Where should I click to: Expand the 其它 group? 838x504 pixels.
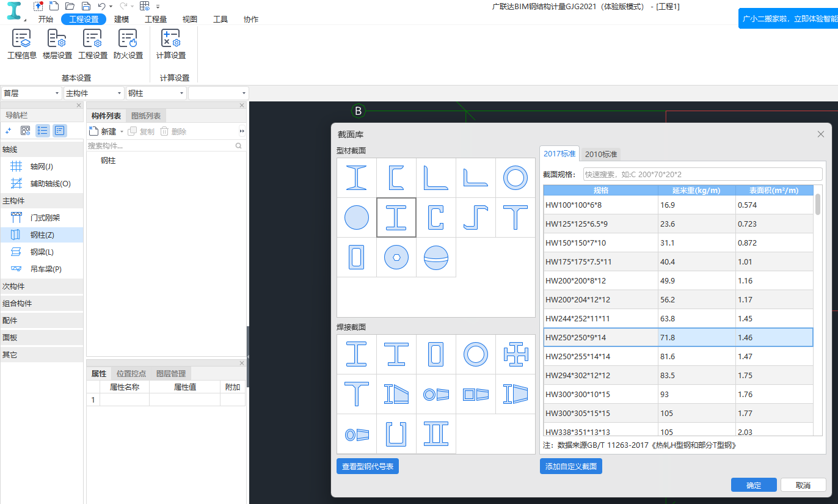42,354
